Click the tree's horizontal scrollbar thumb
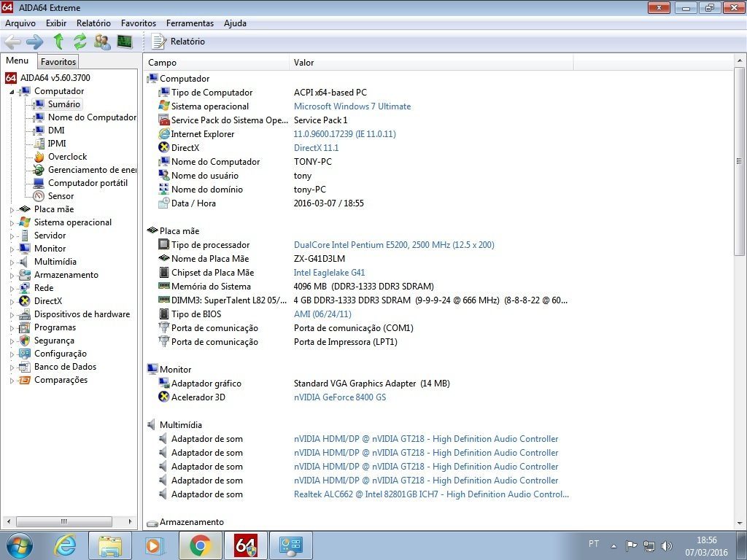Viewport: 747px width, 560px height. 64,521
